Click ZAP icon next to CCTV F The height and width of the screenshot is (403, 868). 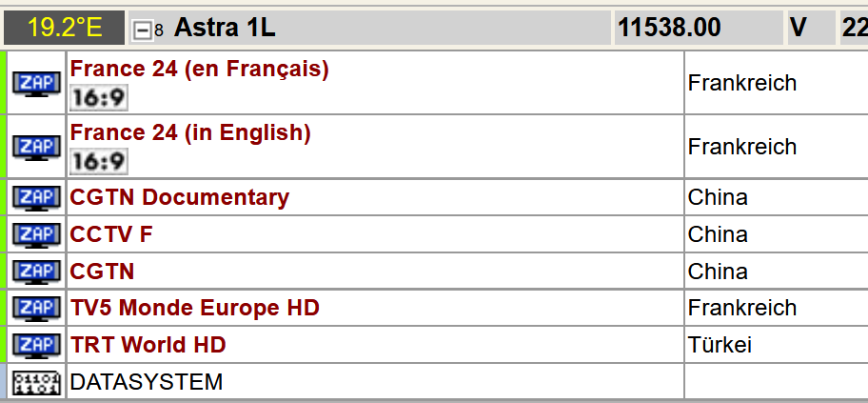tap(36, 234)
